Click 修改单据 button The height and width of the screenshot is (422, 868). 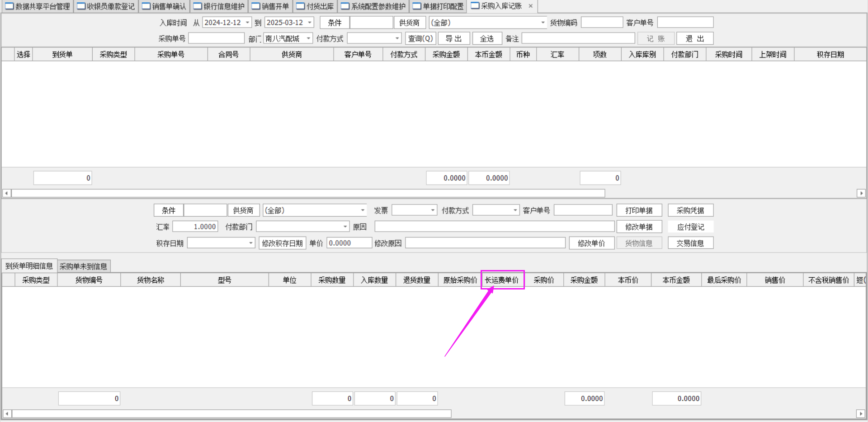click(639, 227)
